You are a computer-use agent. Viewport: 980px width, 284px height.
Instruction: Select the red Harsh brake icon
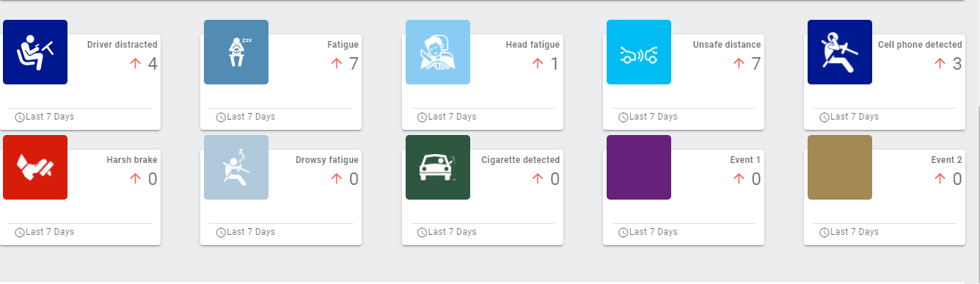coord(35,167)
